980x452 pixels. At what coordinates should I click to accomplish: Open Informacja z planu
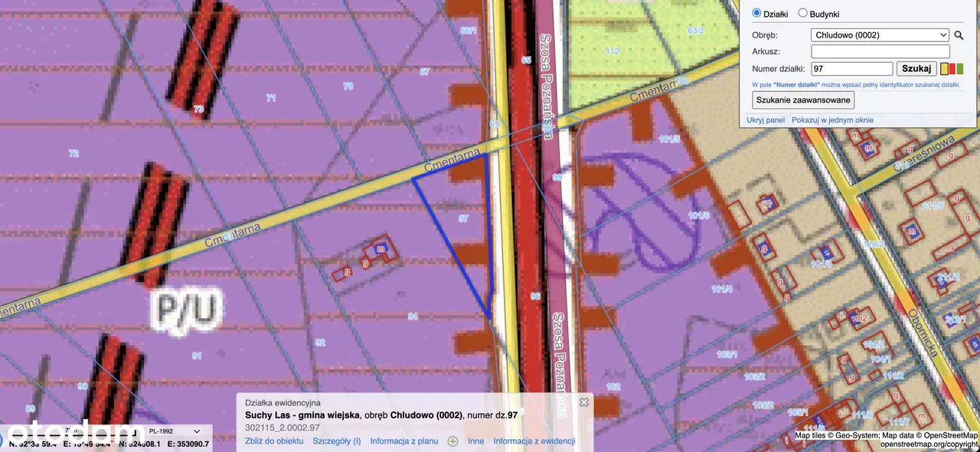[x=404, y=441]
